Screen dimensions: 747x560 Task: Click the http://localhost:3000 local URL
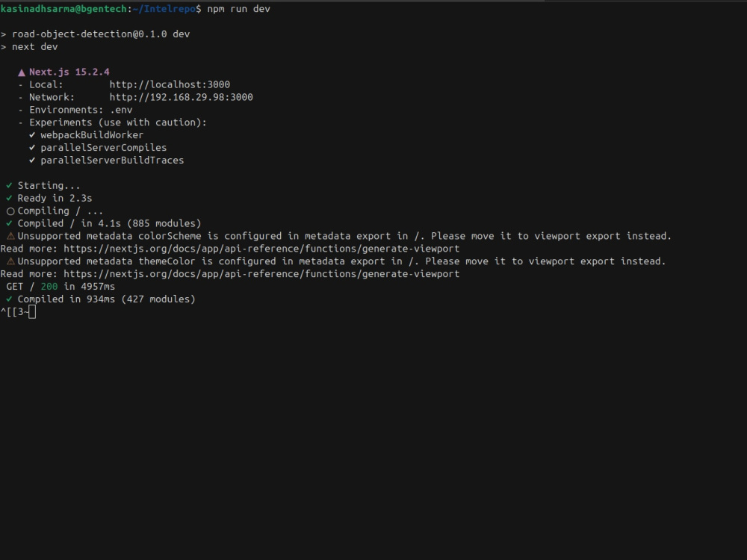[x=170, y=85]
